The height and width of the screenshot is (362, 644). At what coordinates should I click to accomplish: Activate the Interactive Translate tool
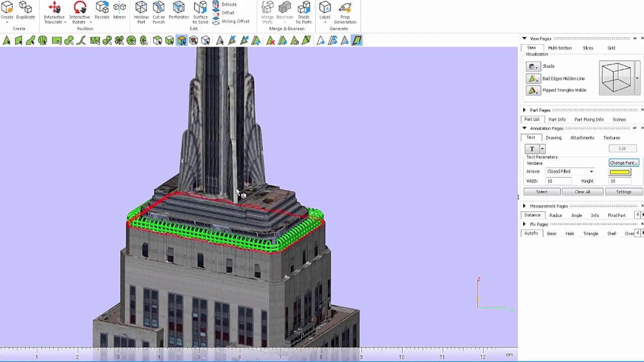(54, 12)
